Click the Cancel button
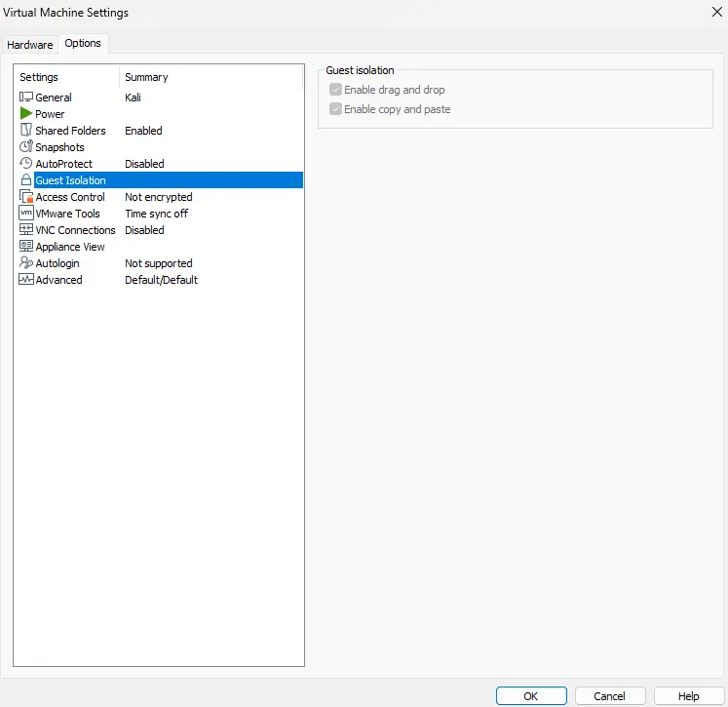The image size is (728, 707). (x=610, y=696)
